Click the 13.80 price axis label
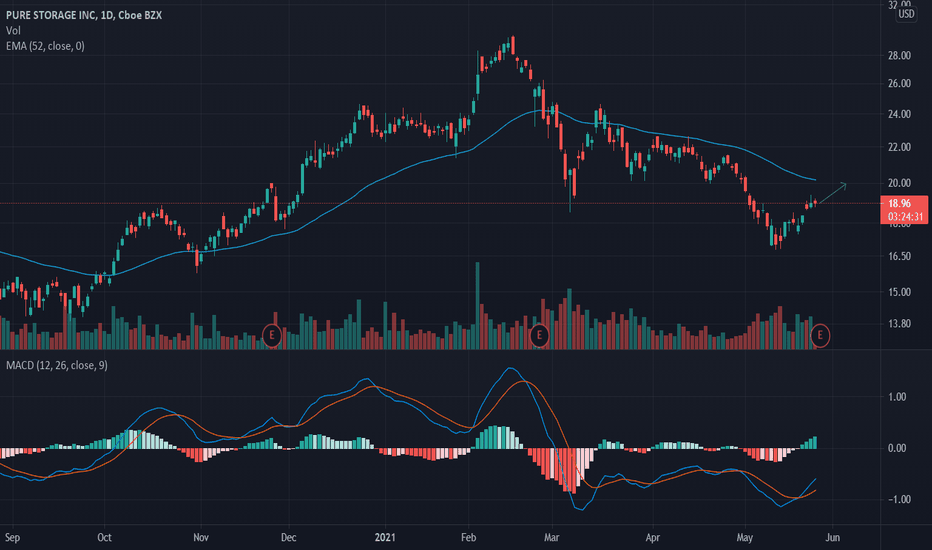The width and height of the screenshot is (932, 550). tap(899, 324)
